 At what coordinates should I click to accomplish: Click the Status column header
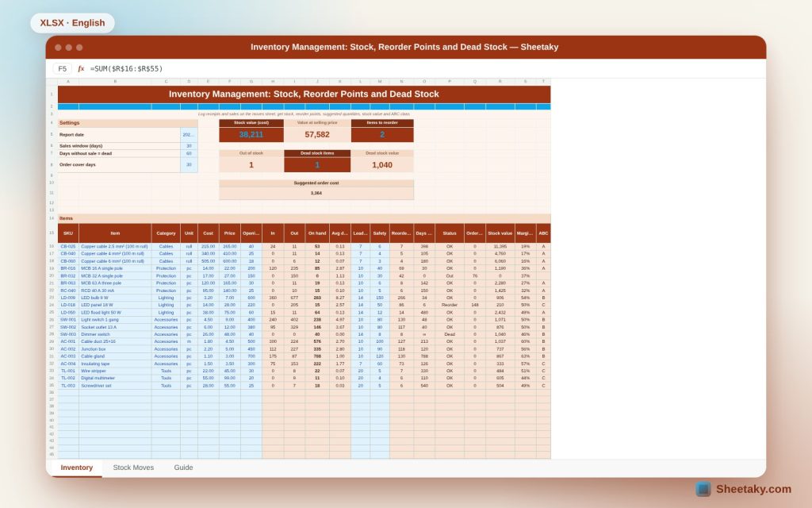click(450, 233)
